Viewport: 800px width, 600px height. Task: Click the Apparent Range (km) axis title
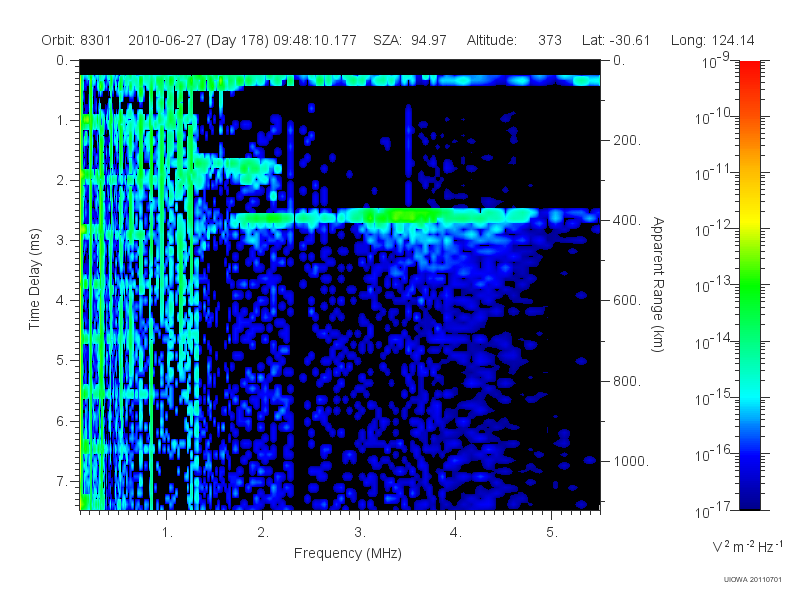click(658, 284)
